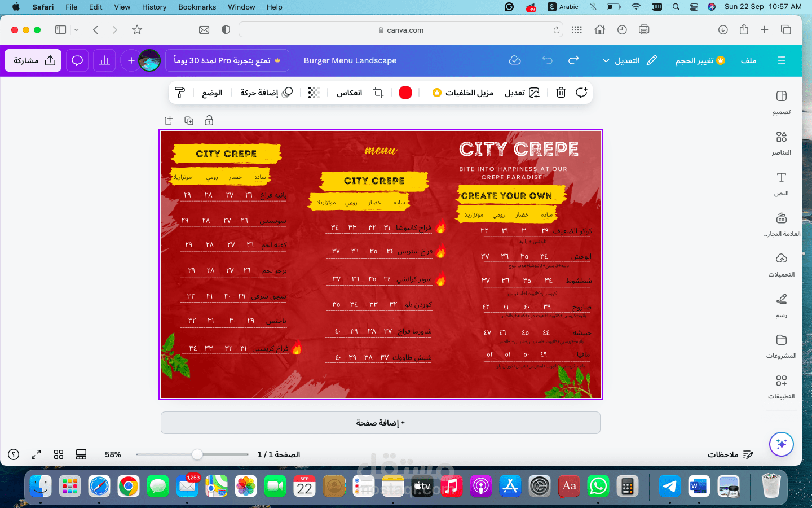Open the Safari Bookmarks menu
Image resolution: width=812 pixels, height=508 pixels.
pyautogui.click(x=197, y=7)
